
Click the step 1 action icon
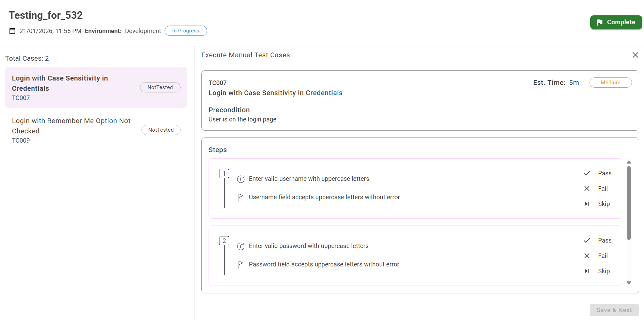(241, 179)
